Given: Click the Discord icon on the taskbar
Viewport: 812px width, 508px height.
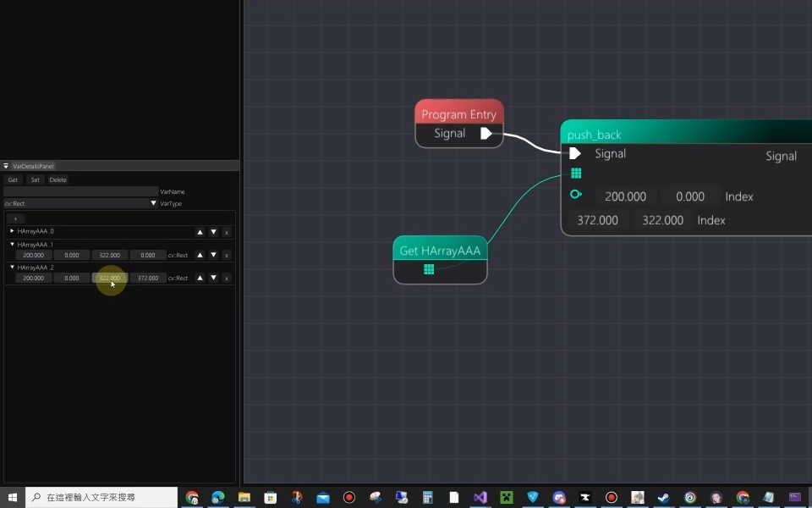Looking at the screenshot, I should (559, 498).
